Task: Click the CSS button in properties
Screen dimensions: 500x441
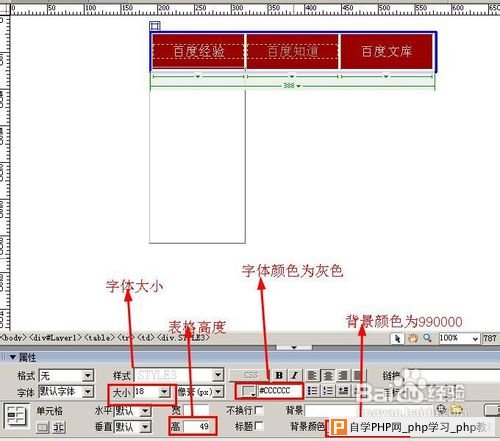Action: coord(250,375)
